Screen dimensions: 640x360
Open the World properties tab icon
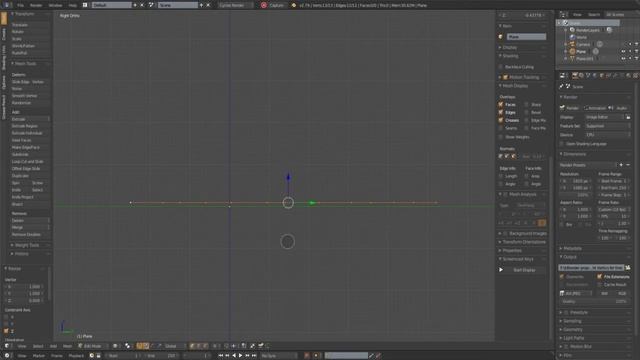[595, 76]
